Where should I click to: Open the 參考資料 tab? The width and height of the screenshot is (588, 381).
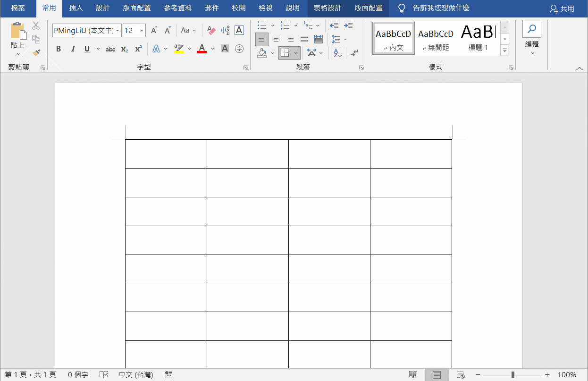click(178, 8)
